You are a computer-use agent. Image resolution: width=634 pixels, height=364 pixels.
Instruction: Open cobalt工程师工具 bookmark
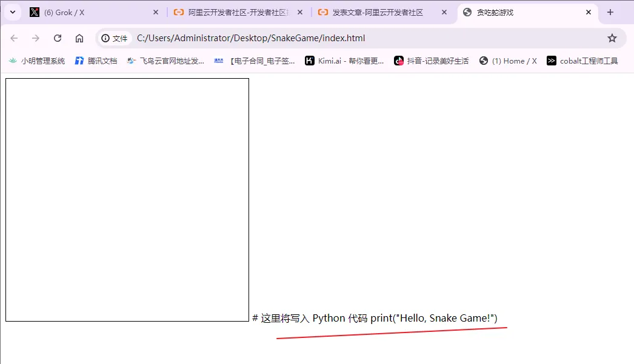tap(582, 61)
